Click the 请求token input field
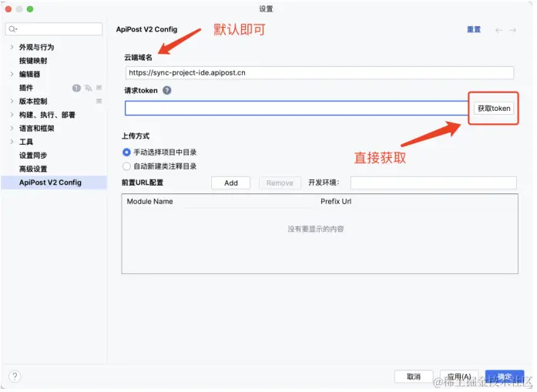537x392 pixels. [298, 109]
